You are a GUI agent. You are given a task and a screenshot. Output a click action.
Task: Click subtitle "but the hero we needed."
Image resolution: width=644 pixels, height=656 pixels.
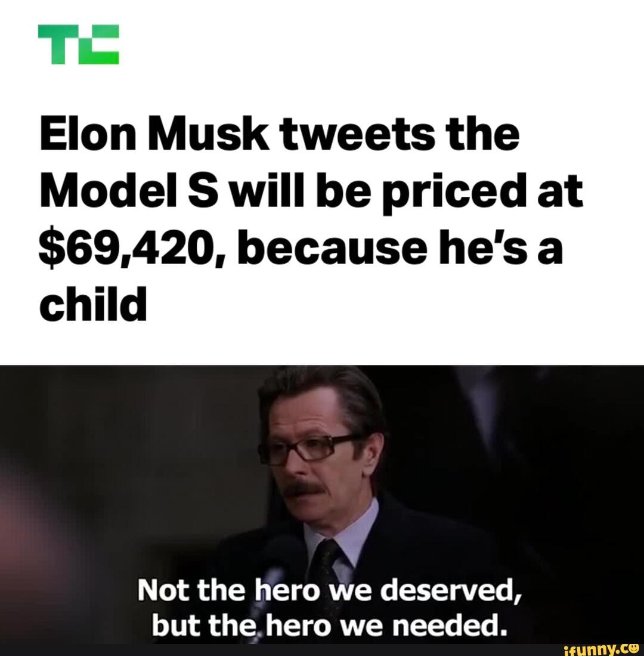point(329,624)
